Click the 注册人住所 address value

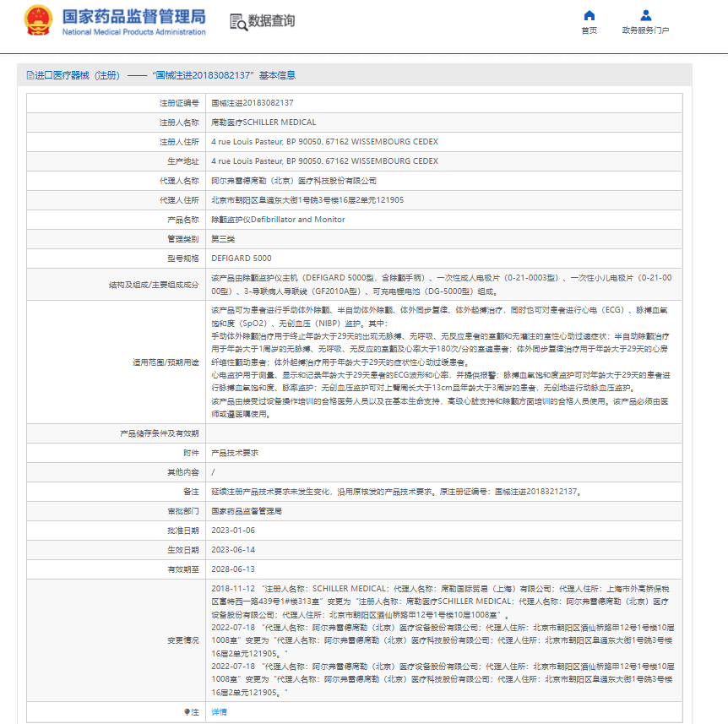[324, 142]
